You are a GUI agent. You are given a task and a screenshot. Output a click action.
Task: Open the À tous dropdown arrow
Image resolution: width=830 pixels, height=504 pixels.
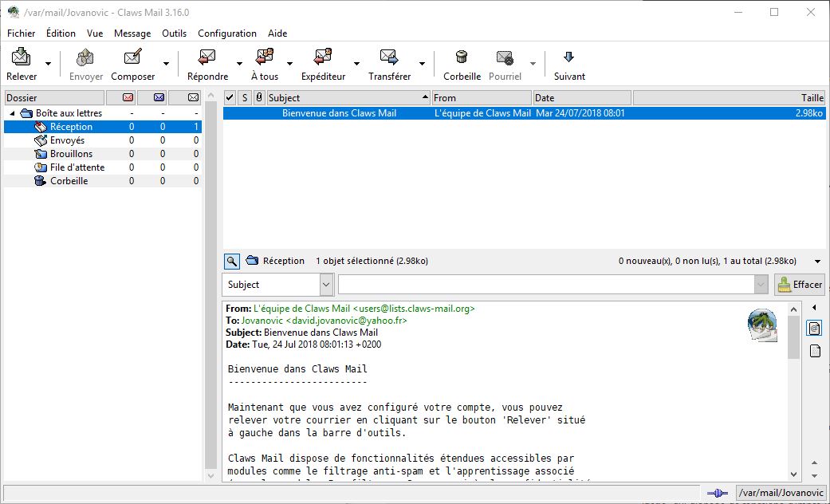[x=289, y=64]
